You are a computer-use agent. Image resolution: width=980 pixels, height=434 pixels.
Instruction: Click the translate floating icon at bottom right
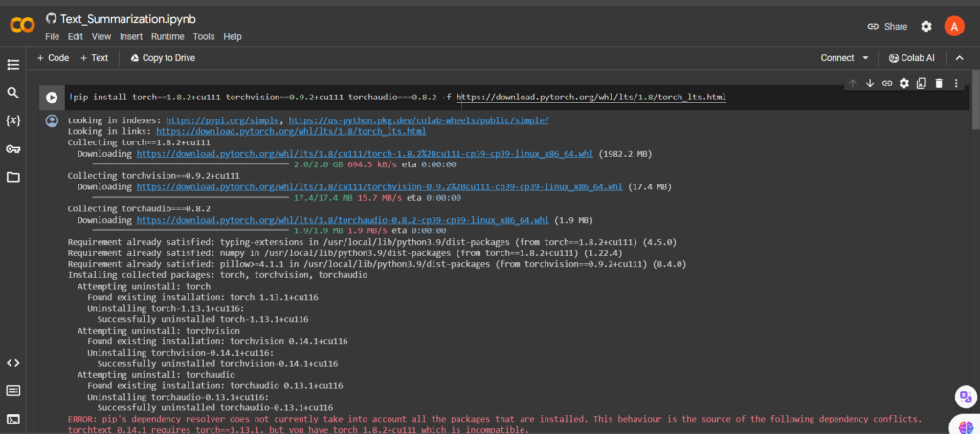(x=966, y=397)
